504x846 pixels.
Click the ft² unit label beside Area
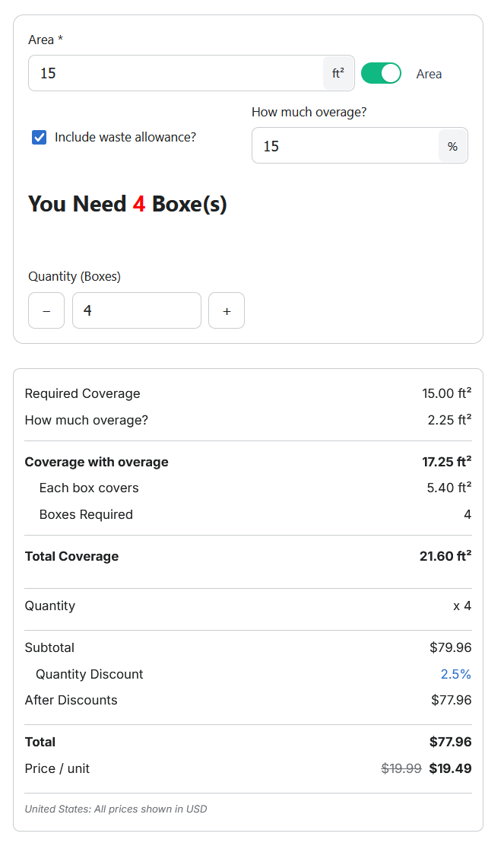click(x=338, y=73)
